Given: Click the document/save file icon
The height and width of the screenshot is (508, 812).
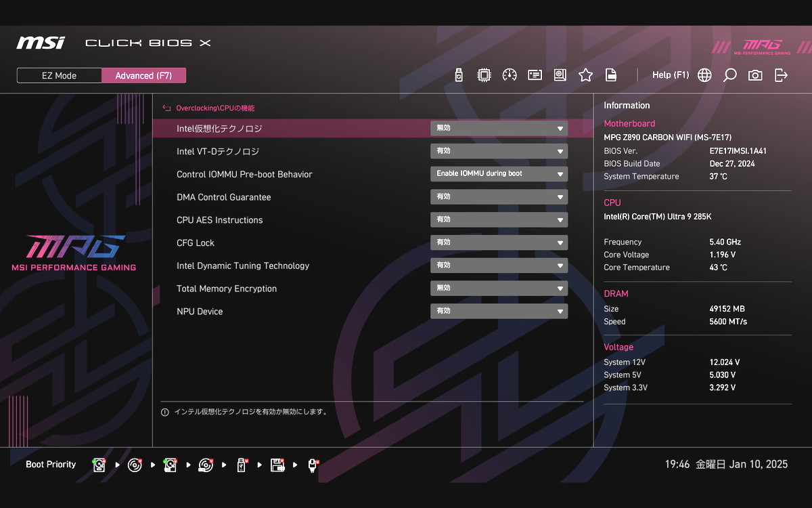Looking at the screenshot, I should [x=610, y=75].
